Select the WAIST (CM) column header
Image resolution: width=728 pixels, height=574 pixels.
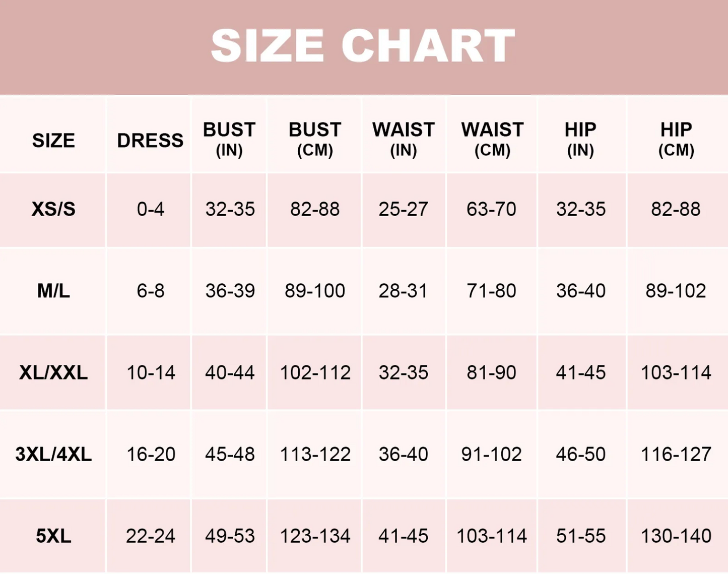492,139
